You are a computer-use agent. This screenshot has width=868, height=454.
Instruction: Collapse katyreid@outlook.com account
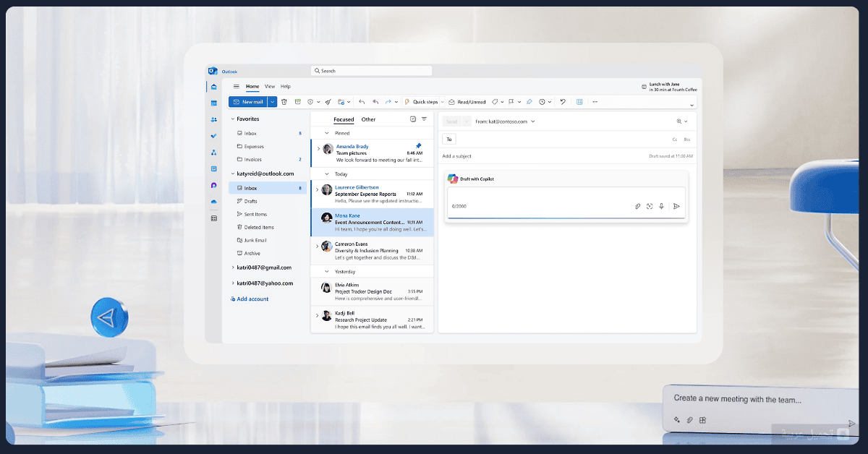(232, 174)
